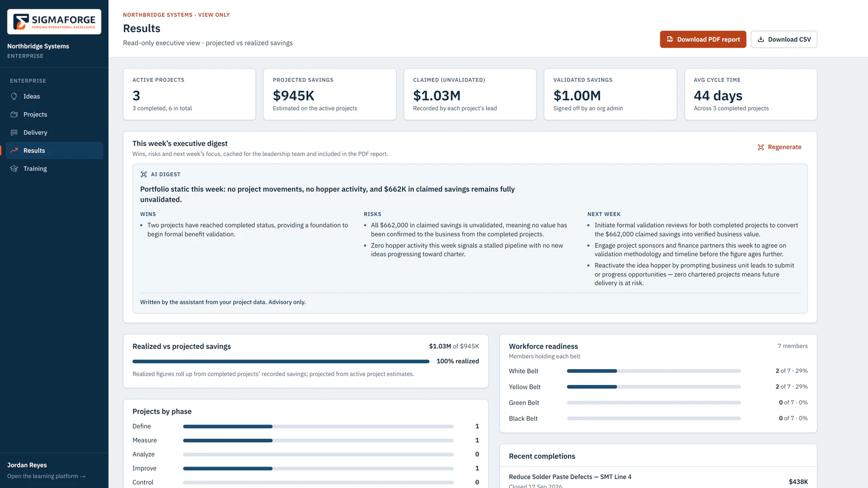This screenshot has height=488, width=868.
Task: Click the PDF file icon
Action: point(670,40)
